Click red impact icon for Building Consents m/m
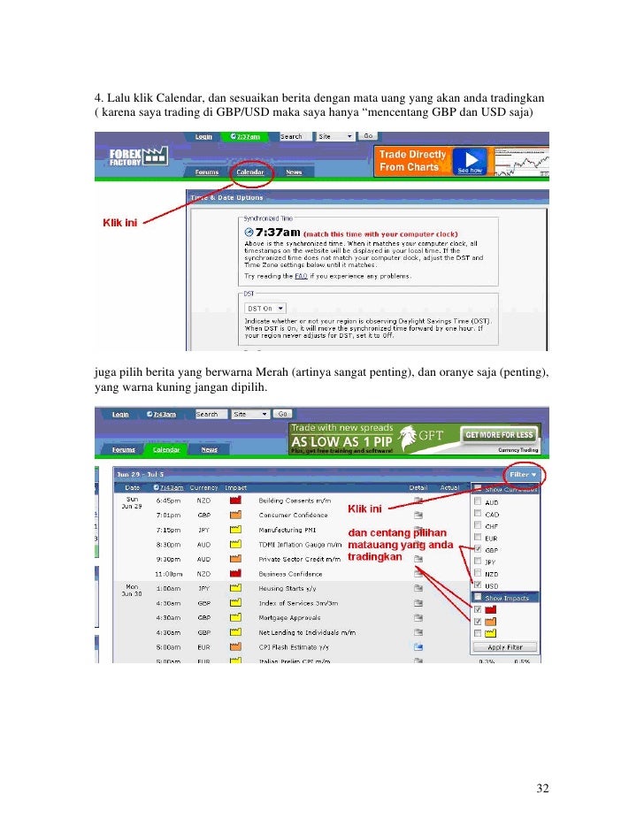The width and height of the screenshot is (644, 833). (x=235, y=501)
